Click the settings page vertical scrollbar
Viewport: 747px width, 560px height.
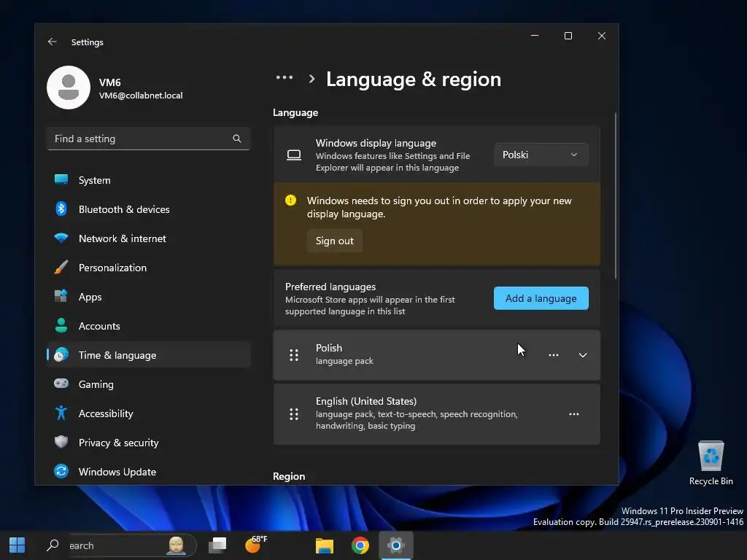tap(616, 195)
